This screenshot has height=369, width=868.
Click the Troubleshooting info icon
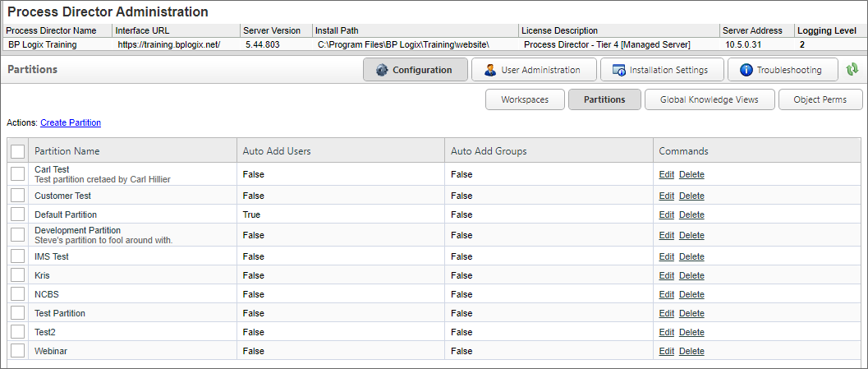[746, 71]
